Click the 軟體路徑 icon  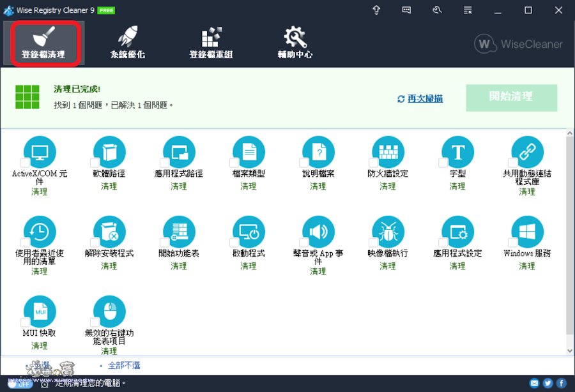click(109, 152)
